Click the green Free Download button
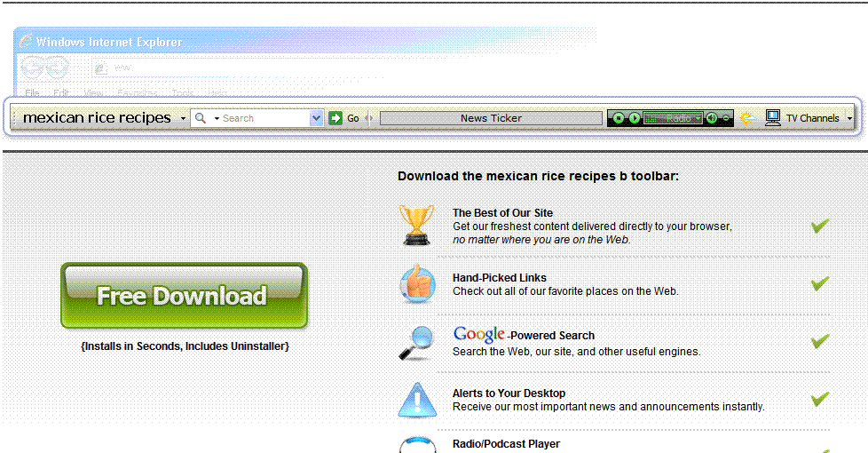 click(x=184, y=296)
